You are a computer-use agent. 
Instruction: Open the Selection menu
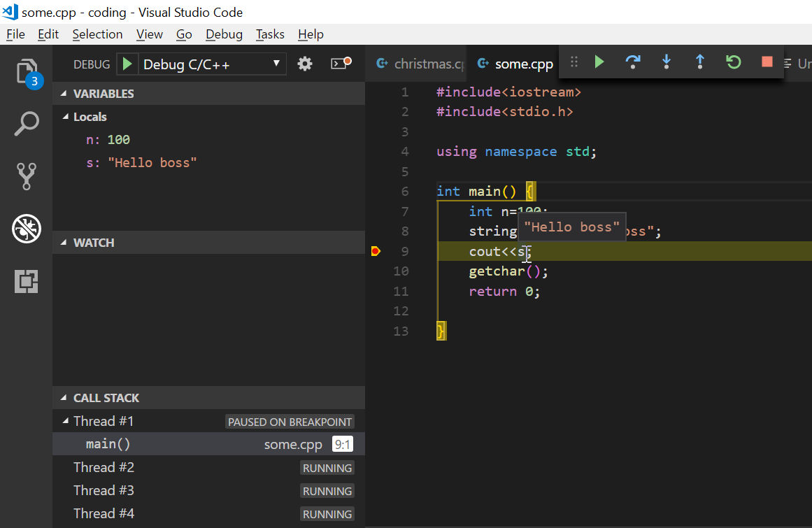click(97, 34)
